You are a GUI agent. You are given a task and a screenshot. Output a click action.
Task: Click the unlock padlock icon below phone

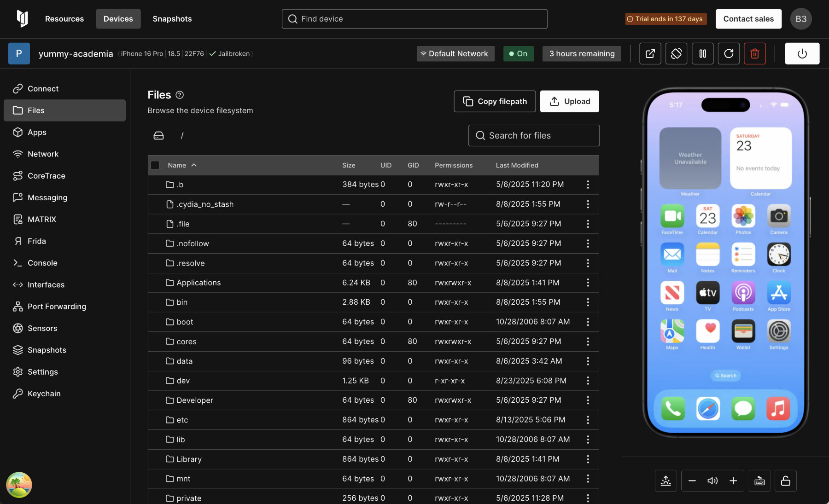786,481
